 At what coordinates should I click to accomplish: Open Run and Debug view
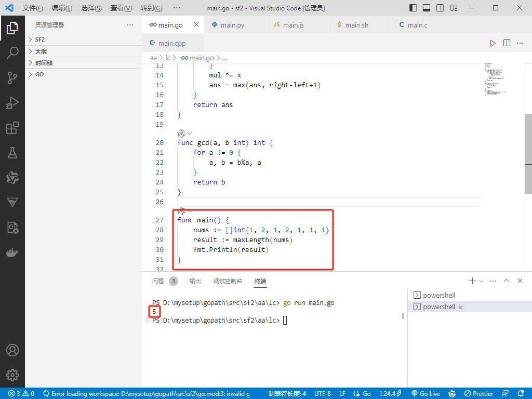[x=12, y=103]
